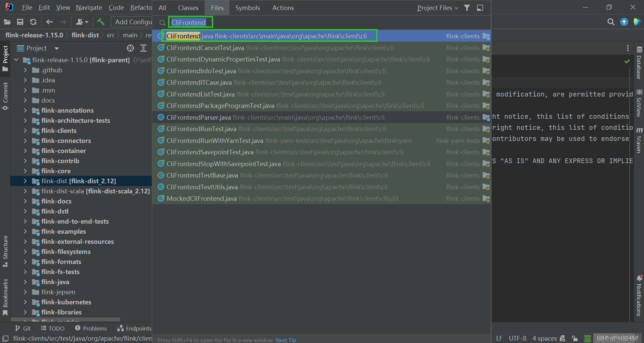Expand the flink-connectors module
This screenshot has height=343, width=644.
coord(25,141)
